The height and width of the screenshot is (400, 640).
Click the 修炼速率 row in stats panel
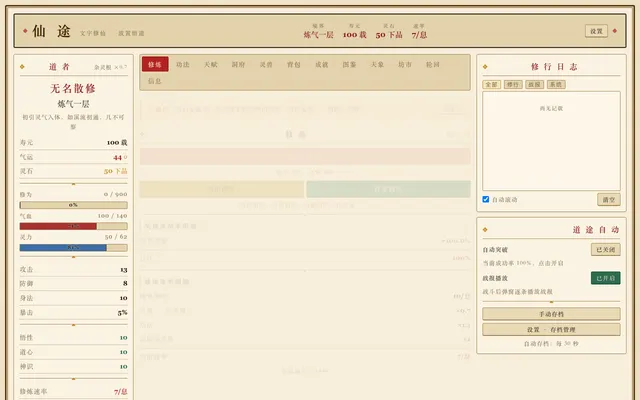tap(73, 391)
